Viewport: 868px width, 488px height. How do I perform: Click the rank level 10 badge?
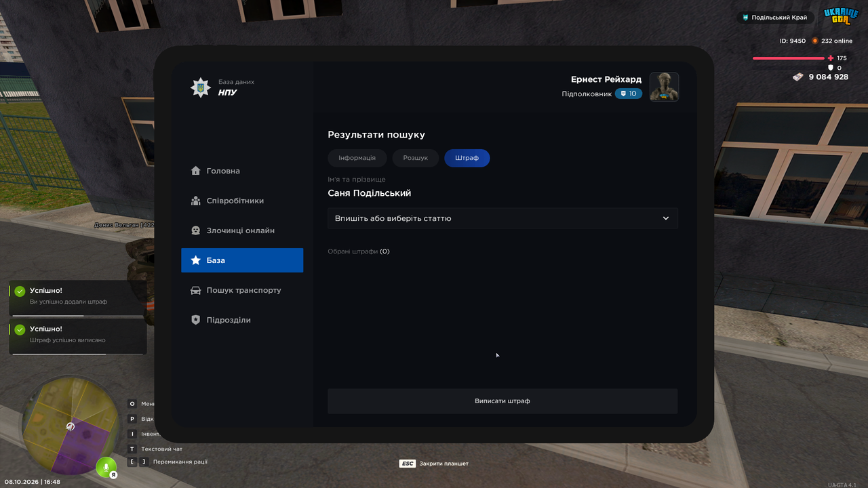click(x=629, y=94)
